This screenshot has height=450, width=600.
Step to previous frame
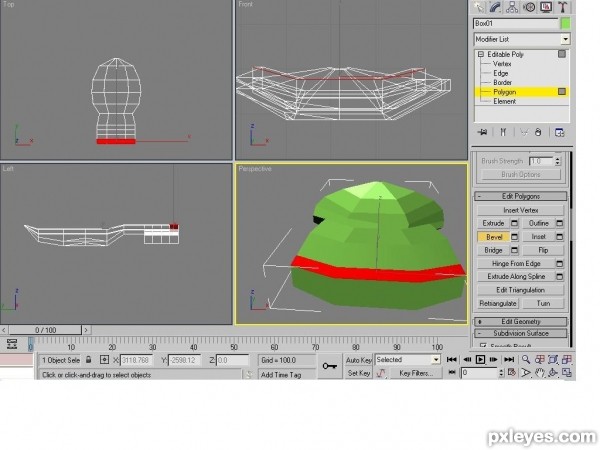[x=467, y=360]
